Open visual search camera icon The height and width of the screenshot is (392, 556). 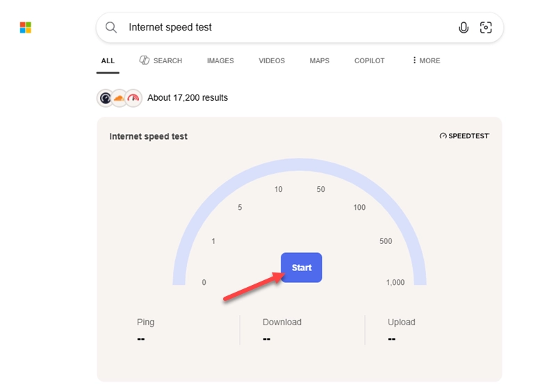[486, 27]
